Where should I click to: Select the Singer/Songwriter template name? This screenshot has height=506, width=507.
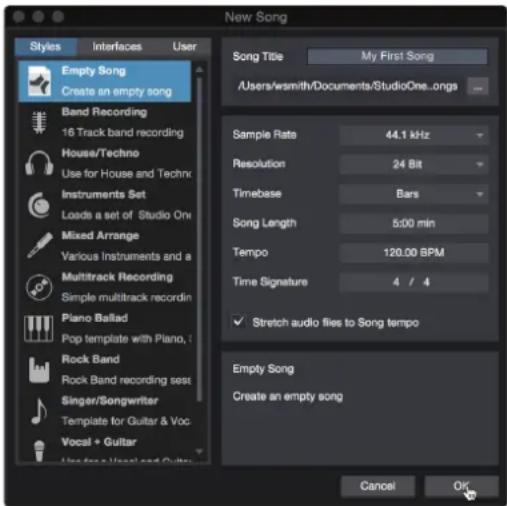click(x=110, y=401)
